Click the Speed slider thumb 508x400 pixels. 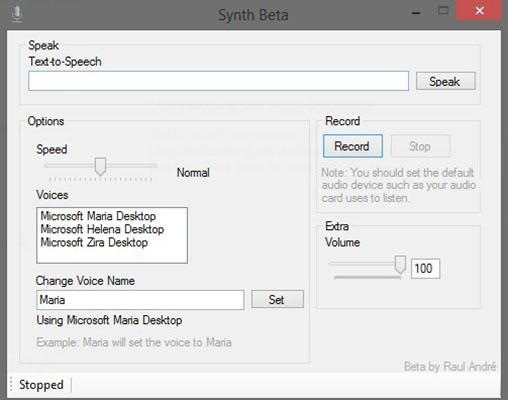click(100, 166)
